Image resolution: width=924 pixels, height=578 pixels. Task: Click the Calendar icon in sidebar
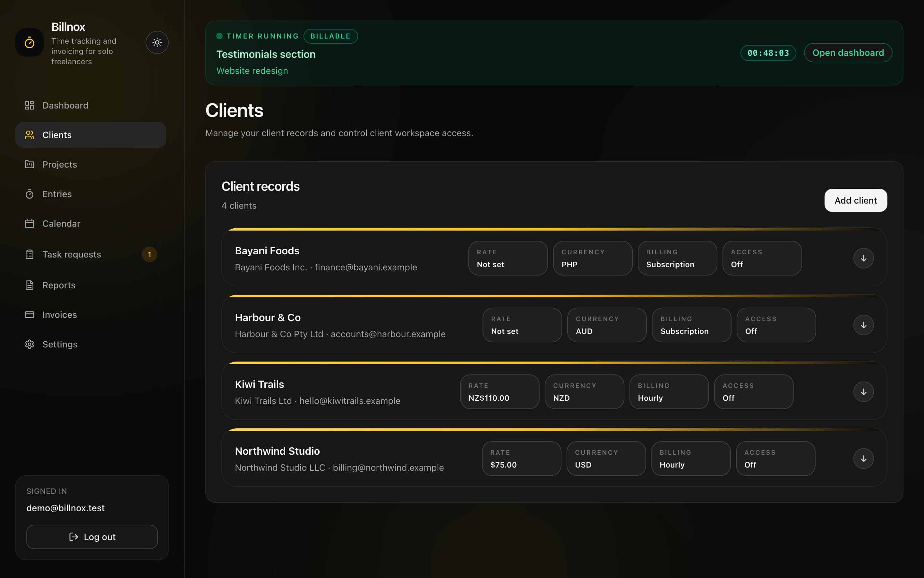tap(30, 223)
